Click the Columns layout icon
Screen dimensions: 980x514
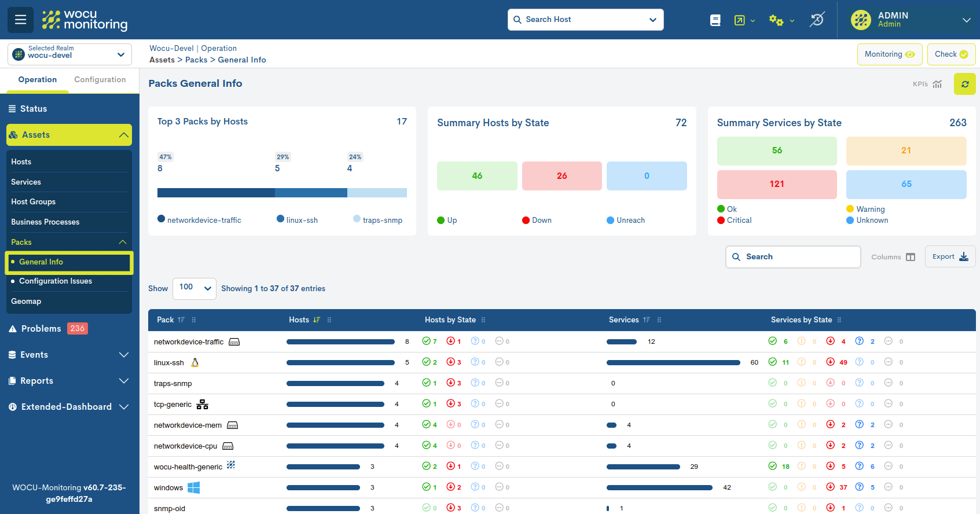coord(911,257)
